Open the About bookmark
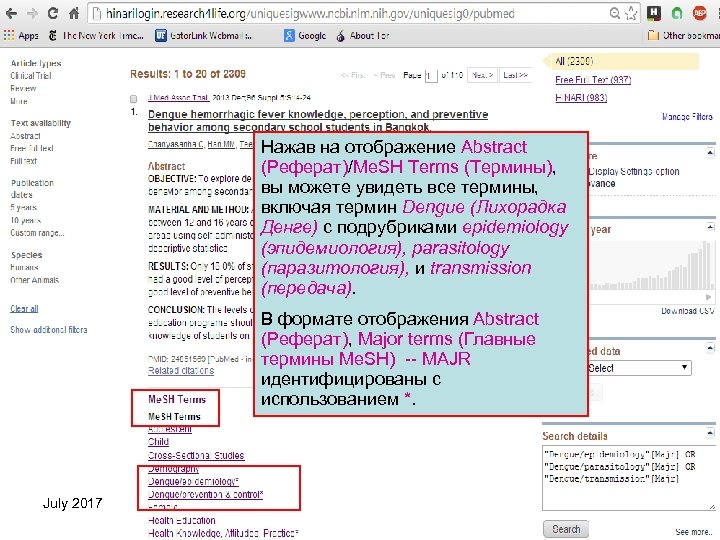 pyautogui.click(x=363, y=35)
